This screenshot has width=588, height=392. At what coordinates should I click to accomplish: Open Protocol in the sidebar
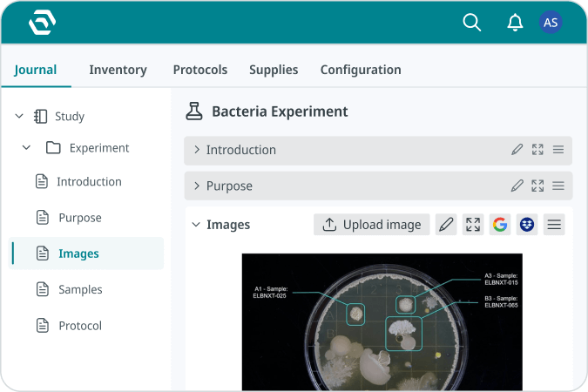80,326
